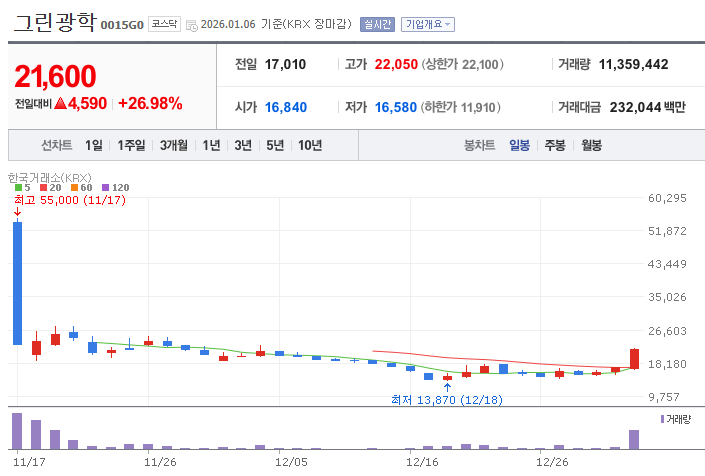Switch to 일봉 daily candle chart
The height and width of the screenshot is (476, 705).
pyautogui.click(x=519, y=145)
